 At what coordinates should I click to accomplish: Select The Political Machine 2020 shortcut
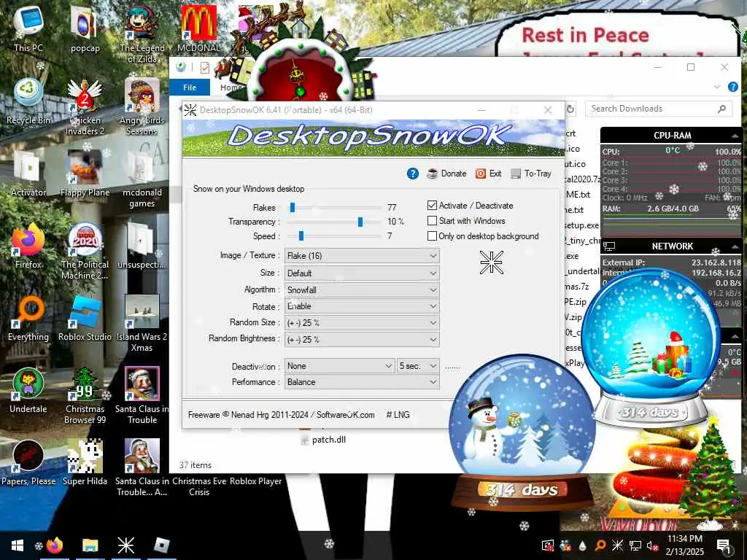85,252
